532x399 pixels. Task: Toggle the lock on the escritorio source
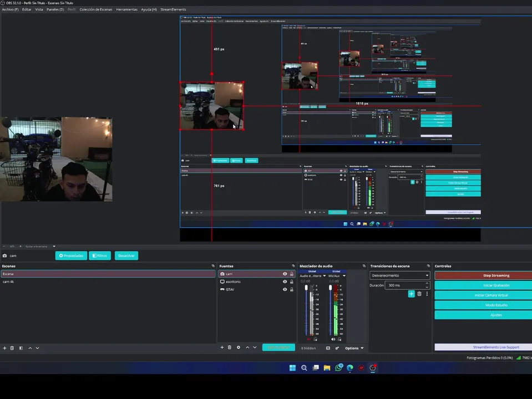click(x=292, y=282)
